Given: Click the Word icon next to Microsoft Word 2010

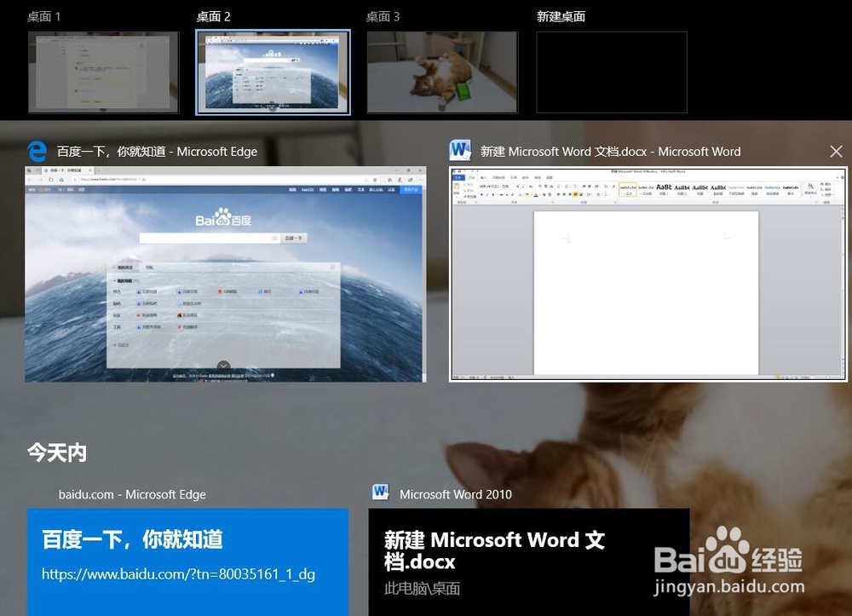Looking at the screenshot, I should point(381,492).
